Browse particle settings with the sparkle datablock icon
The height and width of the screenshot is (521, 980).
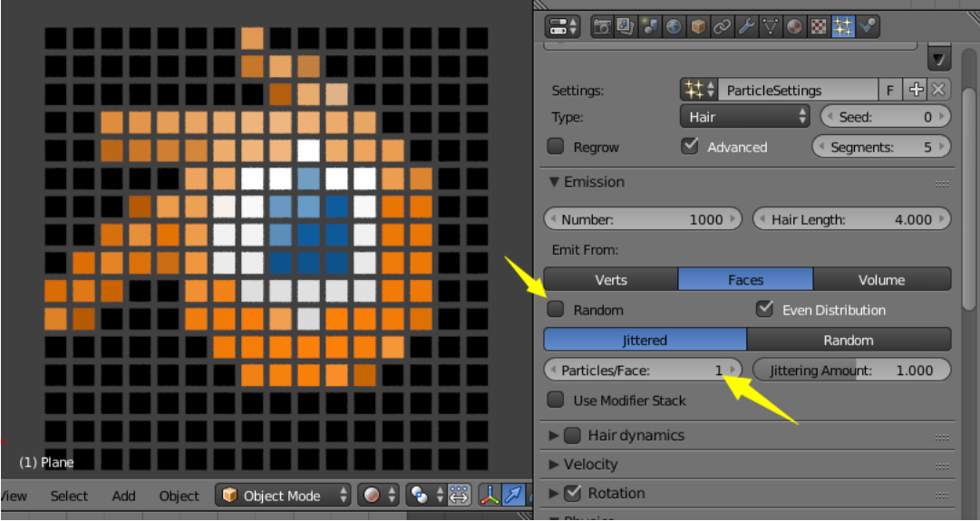[x=699, y=91]
